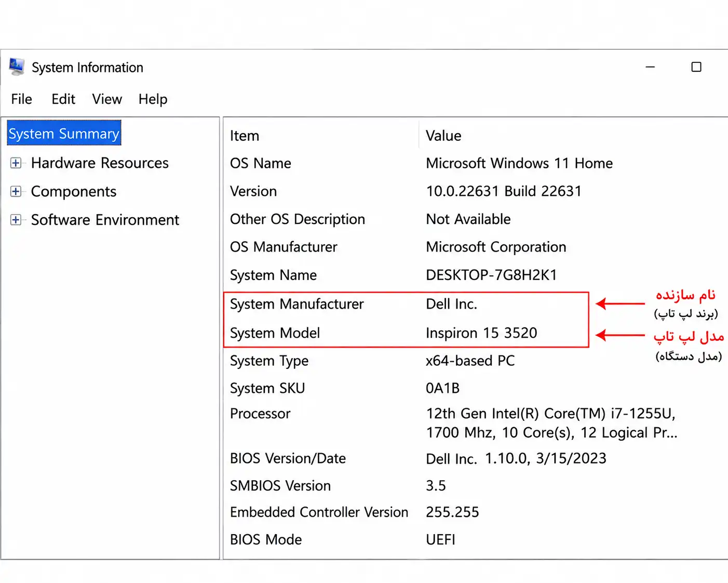Maximize the System Information window
The image size is (728, 583).
[x=696, y=67]
